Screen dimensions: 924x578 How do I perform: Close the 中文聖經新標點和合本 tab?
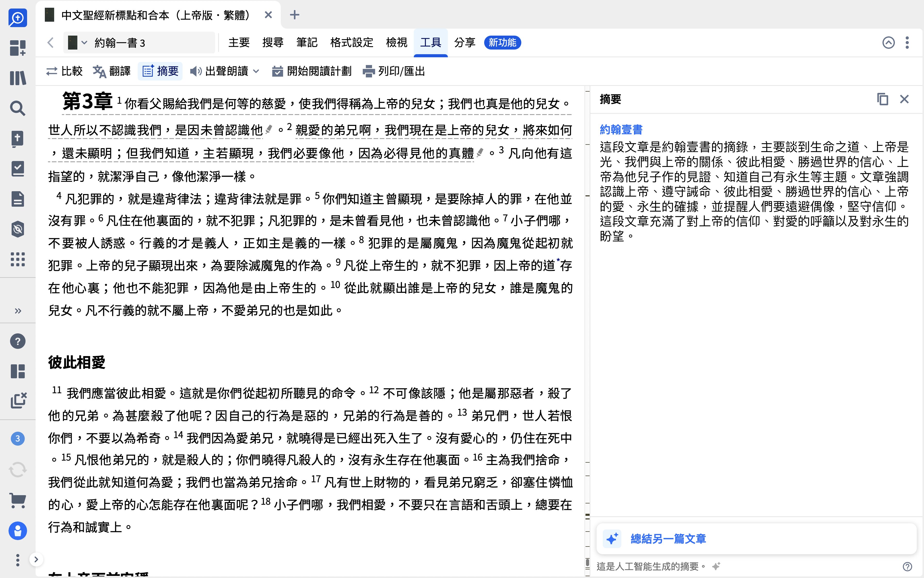pyautogui.click(x=268, y=15)
